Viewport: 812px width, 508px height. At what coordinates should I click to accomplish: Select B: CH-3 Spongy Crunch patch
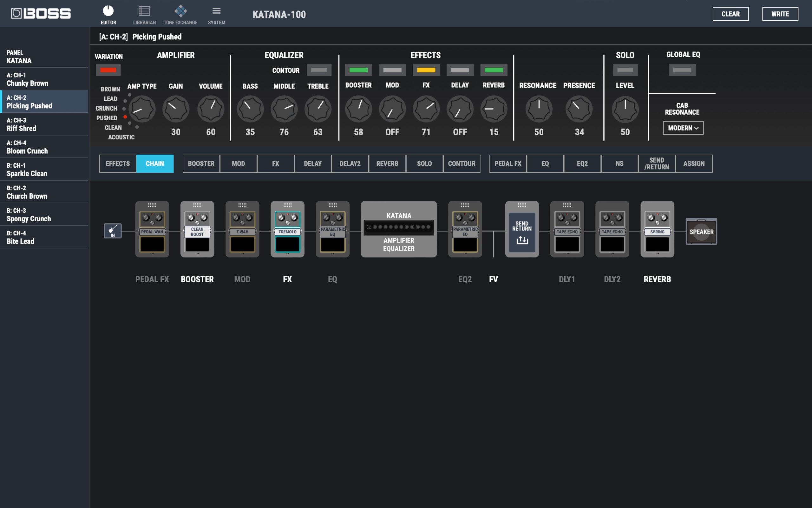[44, 214]
